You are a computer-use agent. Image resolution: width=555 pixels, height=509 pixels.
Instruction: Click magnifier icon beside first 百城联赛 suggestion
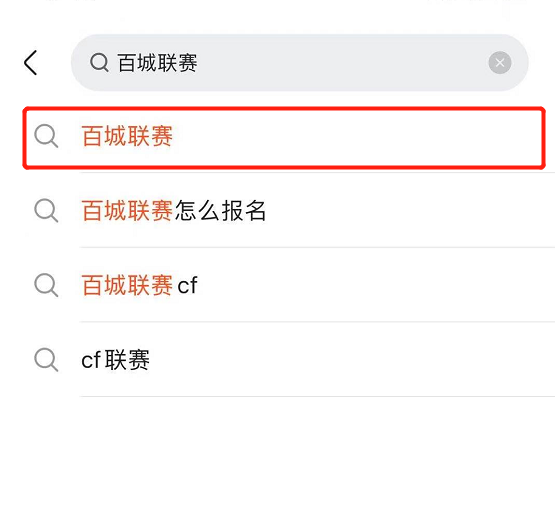point(46,136)
